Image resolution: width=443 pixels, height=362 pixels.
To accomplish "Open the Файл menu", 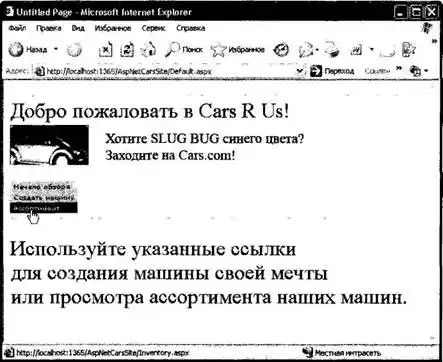I will coord(17,28).
